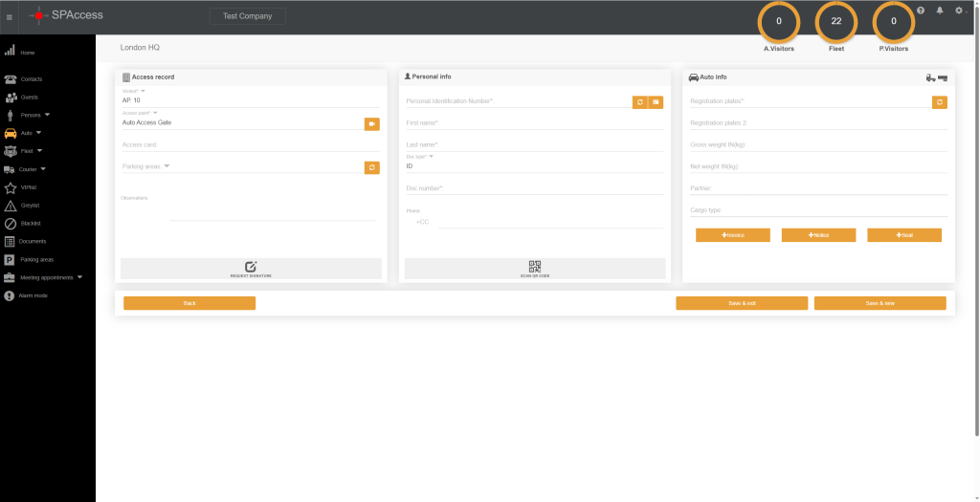Open Alarm mode in the sidebar
980x502 pixels.
(33, 295)
